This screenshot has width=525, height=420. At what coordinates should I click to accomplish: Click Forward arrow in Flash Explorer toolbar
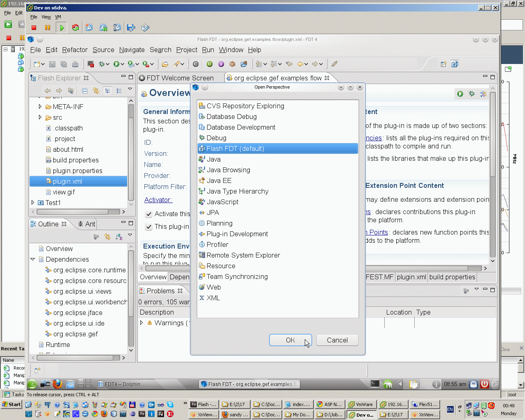(x=59, y=91)
